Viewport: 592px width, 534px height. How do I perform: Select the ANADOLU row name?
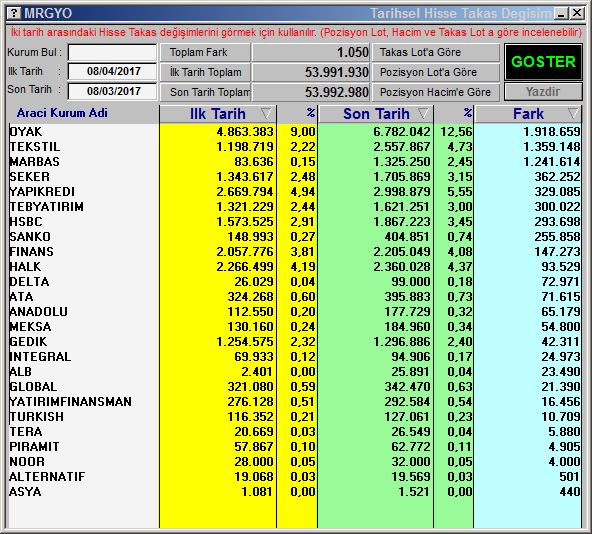point(39,312)
